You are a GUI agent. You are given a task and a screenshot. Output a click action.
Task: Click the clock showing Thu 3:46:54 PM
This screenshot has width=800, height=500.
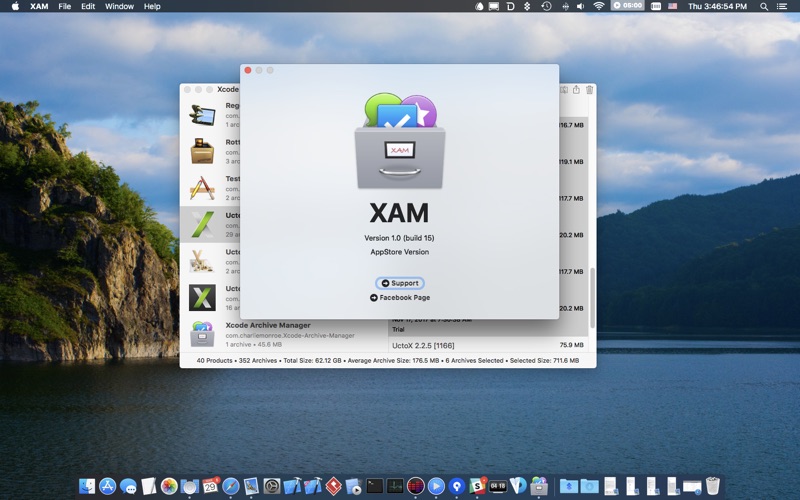tap(717, 6)
